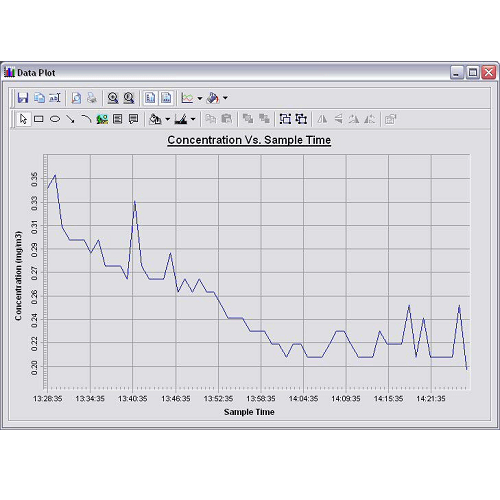Open the fill color bucket dropdown in drawing toolbar
Image resolution: width=500 pixels, height=500 pixels.
tap(168, 119)
